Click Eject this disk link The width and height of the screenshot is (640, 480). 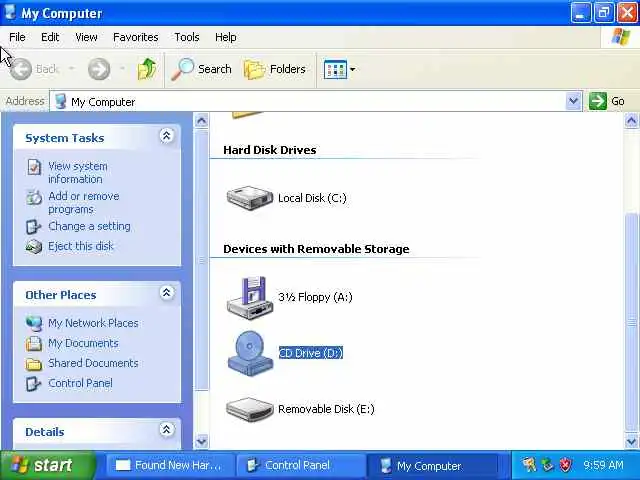click(x=80, y=246)
